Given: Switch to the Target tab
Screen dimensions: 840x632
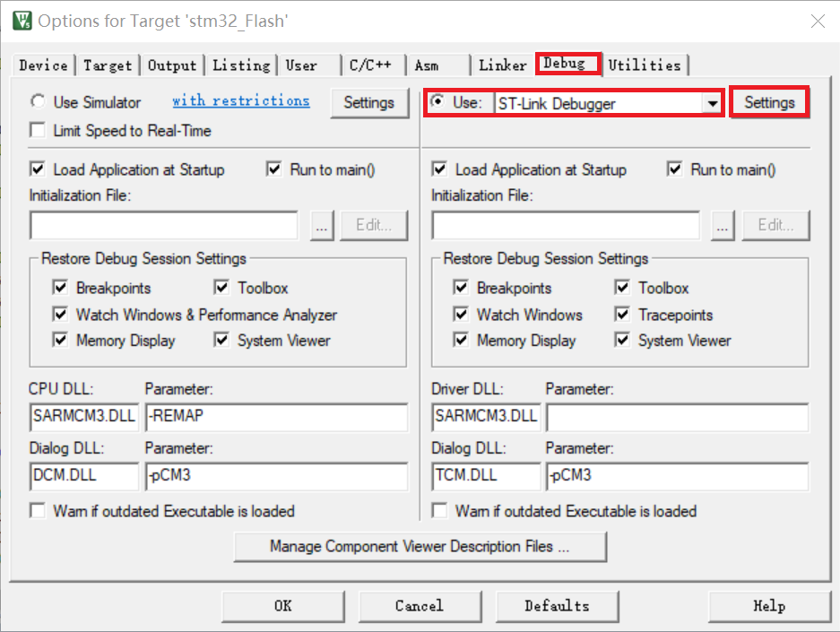Looking at the screenshot, I should (108, 65).
